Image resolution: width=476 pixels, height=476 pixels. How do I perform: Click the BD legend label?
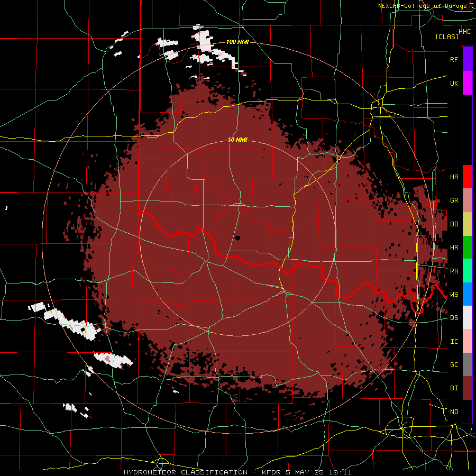(454, 224)
